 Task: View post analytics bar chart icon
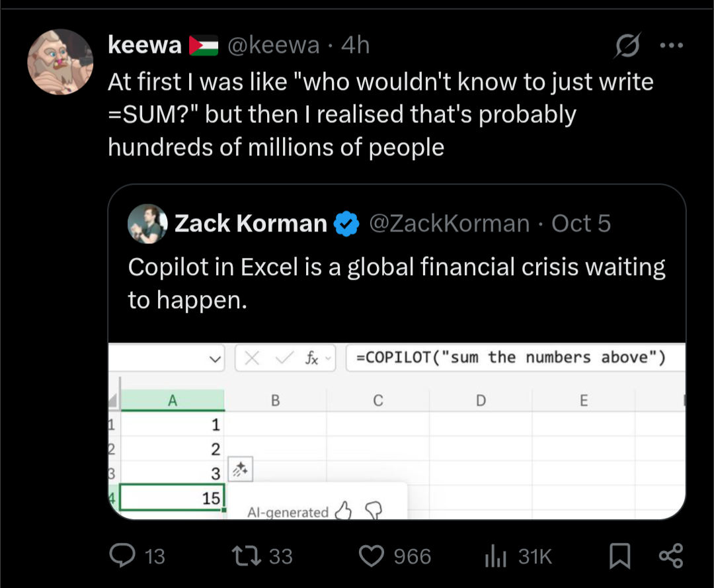[x=495, y=556]
